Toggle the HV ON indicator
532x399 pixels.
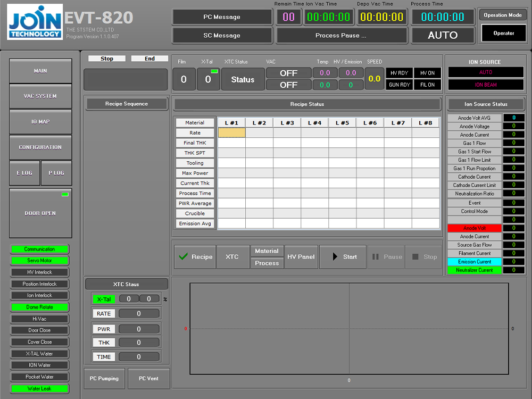click(x=427, y=72)
